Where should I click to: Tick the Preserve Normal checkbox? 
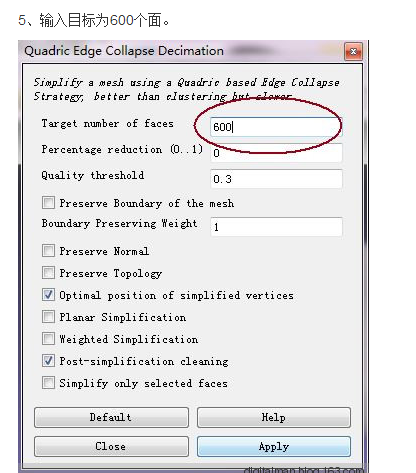click(x=48, y=251)
